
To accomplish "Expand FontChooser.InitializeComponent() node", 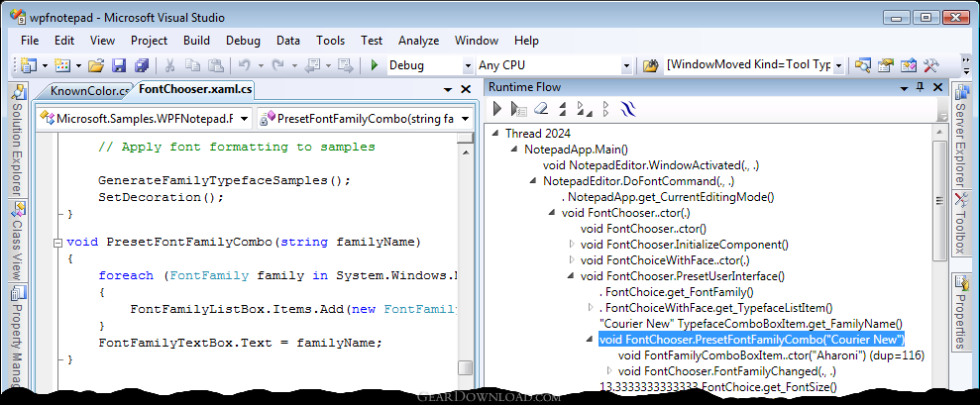I will [571, 244].
